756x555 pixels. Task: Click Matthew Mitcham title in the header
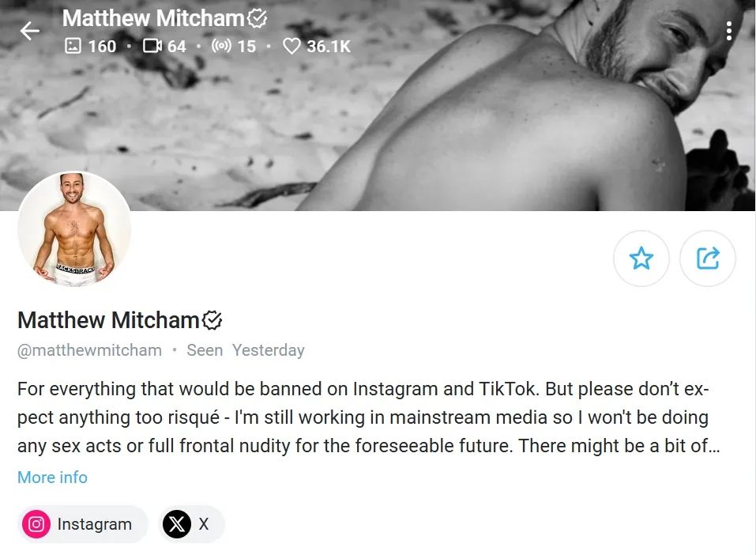[153, 18]
